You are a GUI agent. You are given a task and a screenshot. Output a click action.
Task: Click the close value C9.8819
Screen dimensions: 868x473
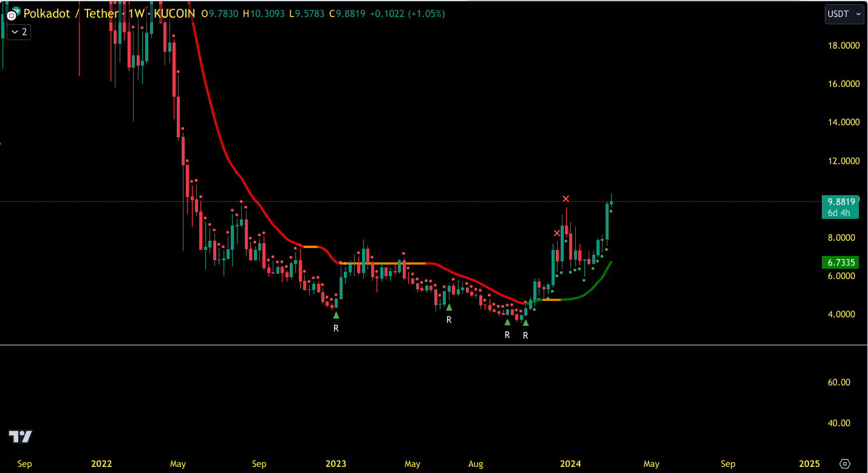[x=347, y=13]
